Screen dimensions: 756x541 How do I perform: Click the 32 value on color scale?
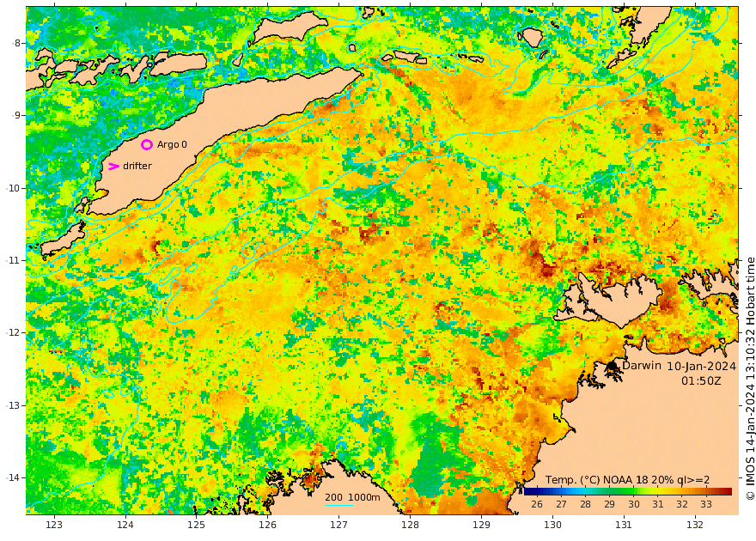[682, 504]
